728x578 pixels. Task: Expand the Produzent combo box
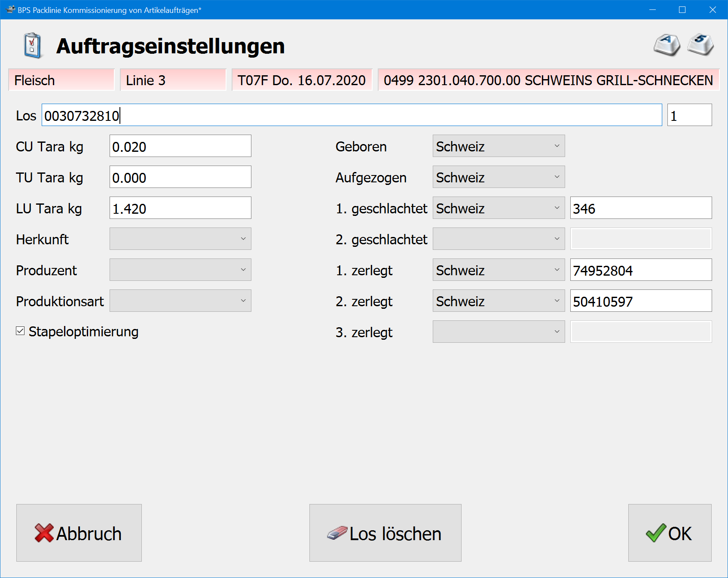click(x=180, y=270)
